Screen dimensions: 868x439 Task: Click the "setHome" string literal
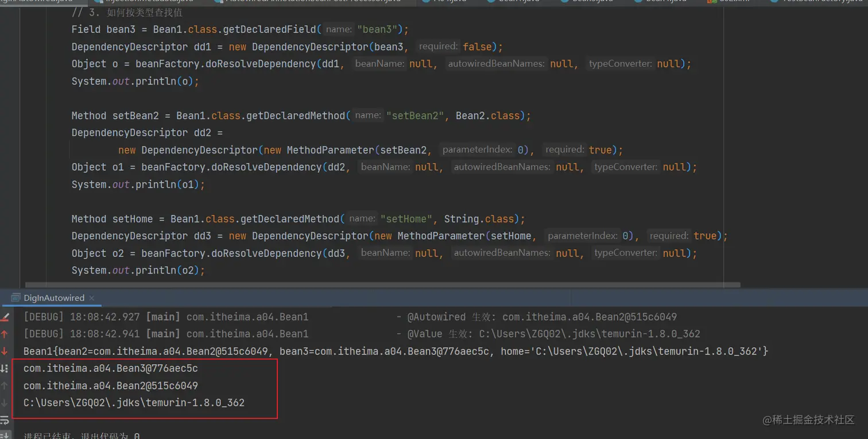click(x=406, y=219)
